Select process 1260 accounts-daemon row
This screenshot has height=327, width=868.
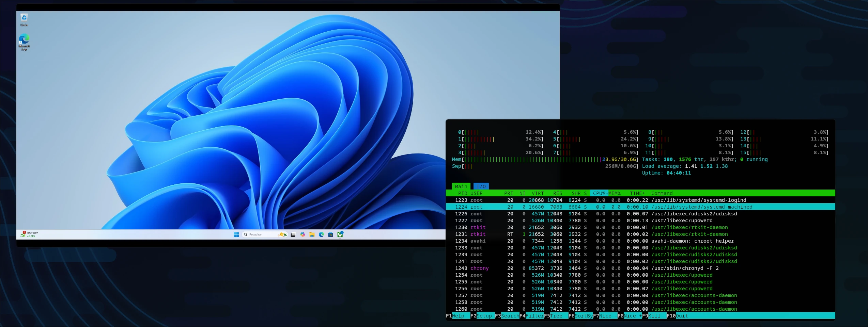(x=640, y=309)
